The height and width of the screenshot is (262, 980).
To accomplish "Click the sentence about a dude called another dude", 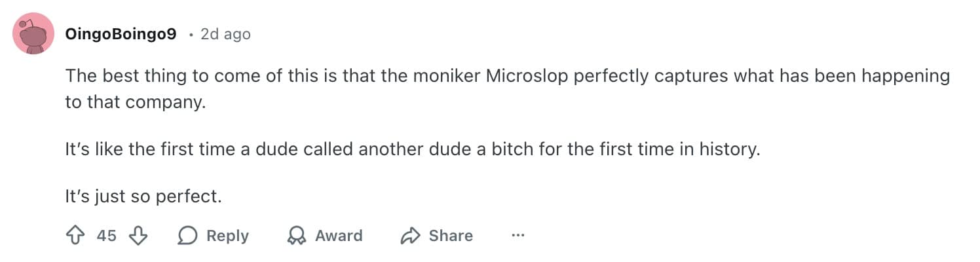I will pos(412,149).
